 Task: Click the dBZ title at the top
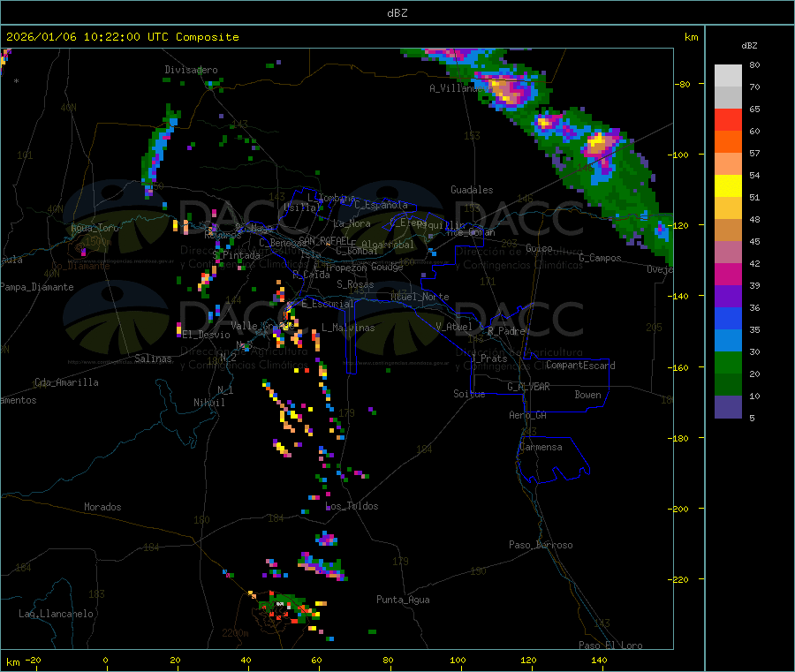pyautogui.click(x=397, y=13)
